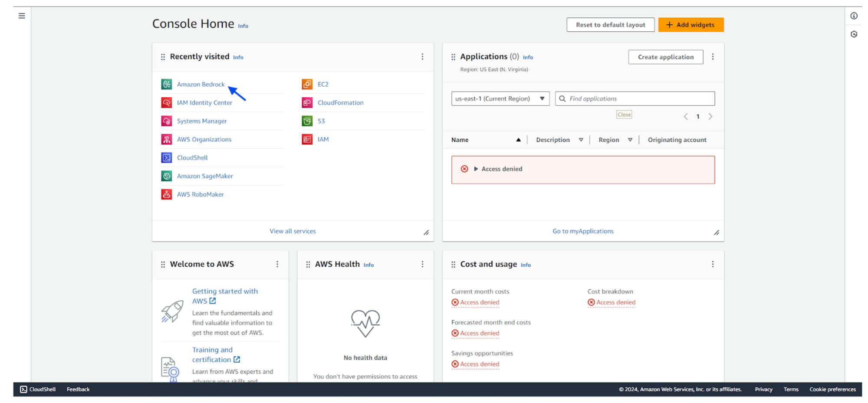Image resolution: width=868 pixels, height=403 pixels.
Task: Click Reset to default layout button
Action: [610, 25]
